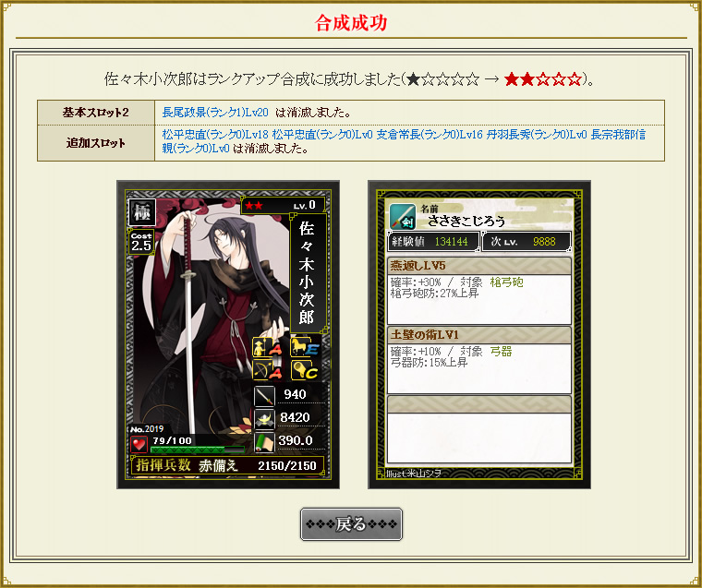This screenshot has width=702, height=588.
Task: Select the 土壁の術LV1 skill header
Action: (x=479, y=335)
